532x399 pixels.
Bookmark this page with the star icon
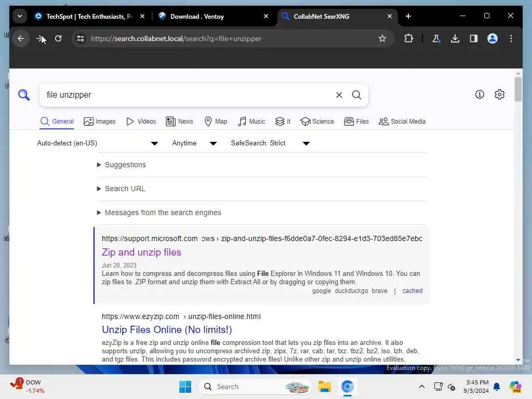pos(382,38)
